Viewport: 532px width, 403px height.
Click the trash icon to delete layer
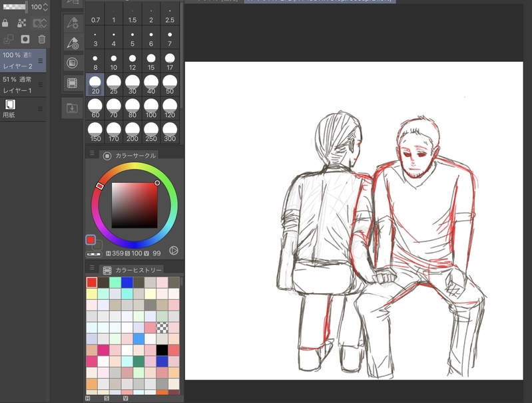(x=41, y=39)
